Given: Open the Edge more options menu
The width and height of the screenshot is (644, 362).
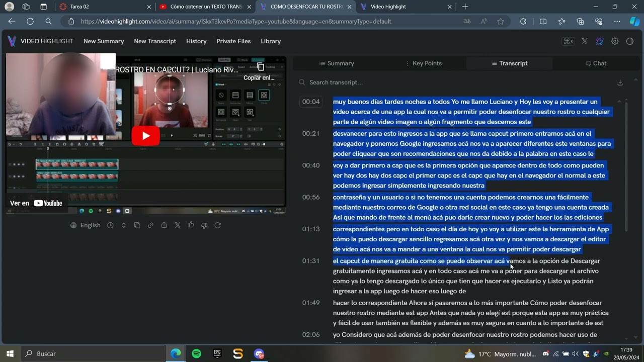Looking at the screenshot, I should coord(617,22).
